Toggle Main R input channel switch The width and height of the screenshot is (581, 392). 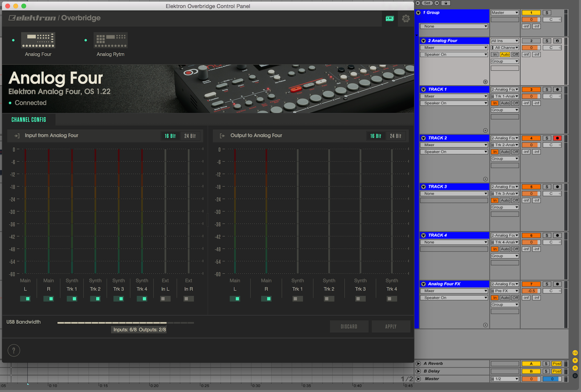(x=49, y=299)
